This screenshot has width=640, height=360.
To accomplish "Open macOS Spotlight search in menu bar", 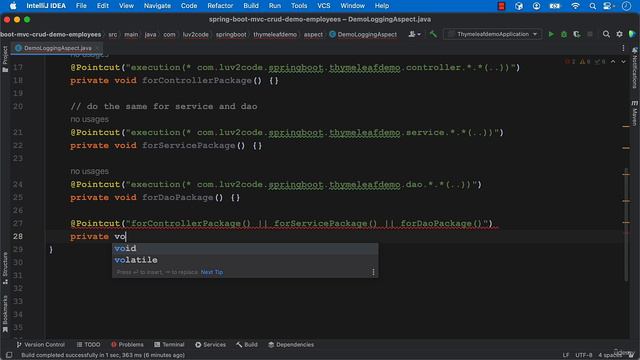I will [592, 6].
